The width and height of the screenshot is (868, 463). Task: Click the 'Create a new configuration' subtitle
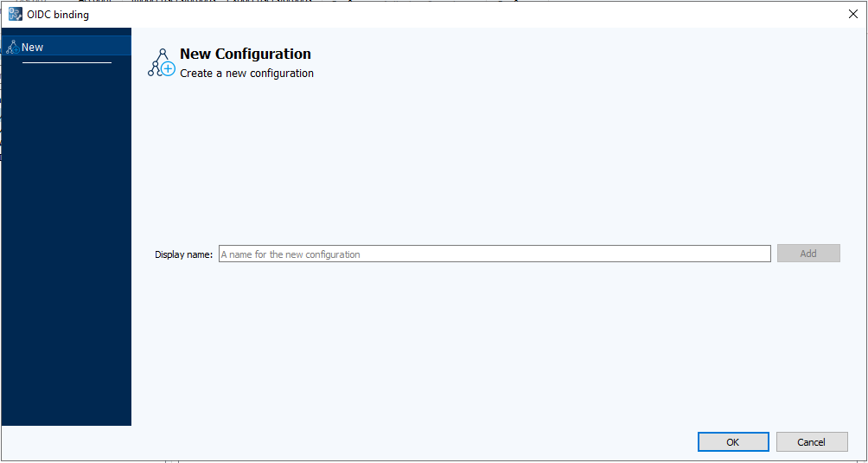coord(246,74)
